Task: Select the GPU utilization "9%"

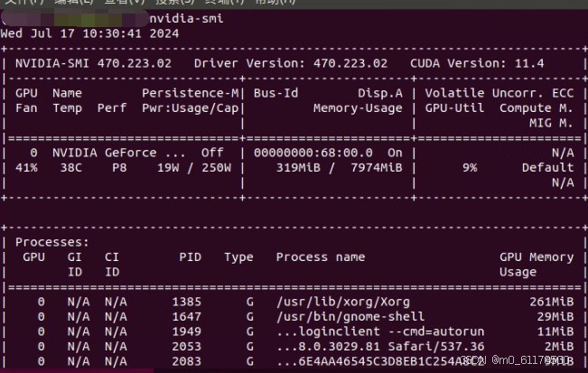Action: tap(470, 168)
